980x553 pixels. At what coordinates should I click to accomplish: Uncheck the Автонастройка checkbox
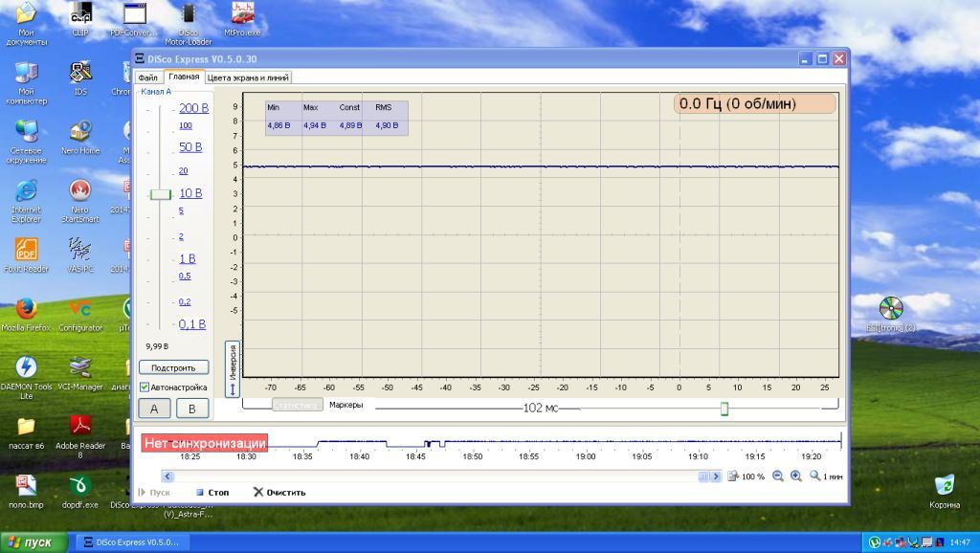tap(145, 387)
